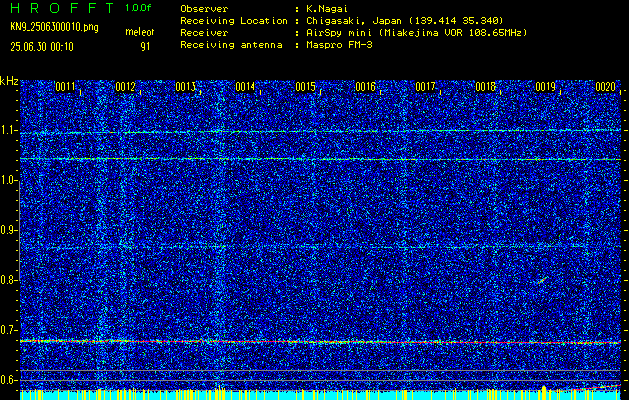Click the 0017 time marker
Screen dimensions: 629x400
[x=425, y=87]
